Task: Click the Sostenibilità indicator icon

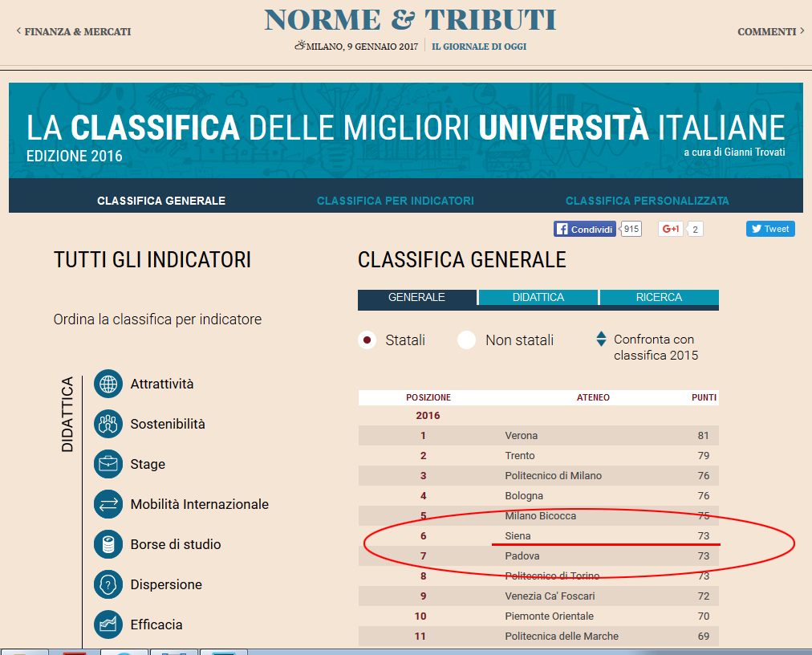Action: tap(108, 424)
